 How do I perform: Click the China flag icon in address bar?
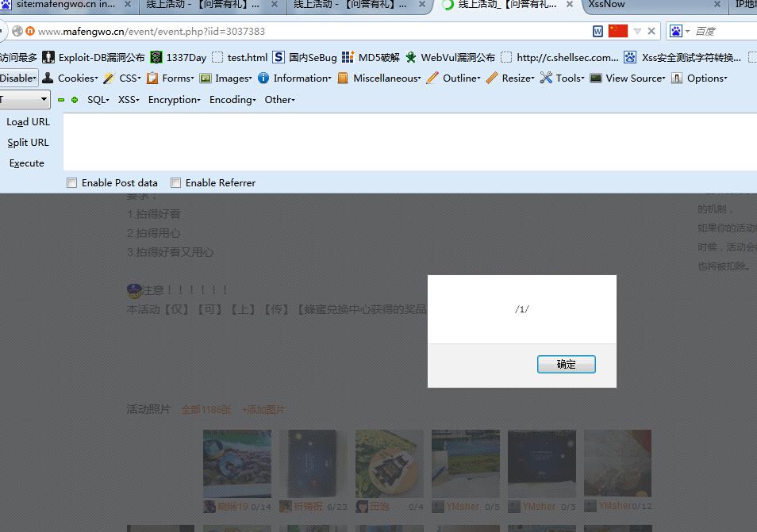tap(618, 32)
